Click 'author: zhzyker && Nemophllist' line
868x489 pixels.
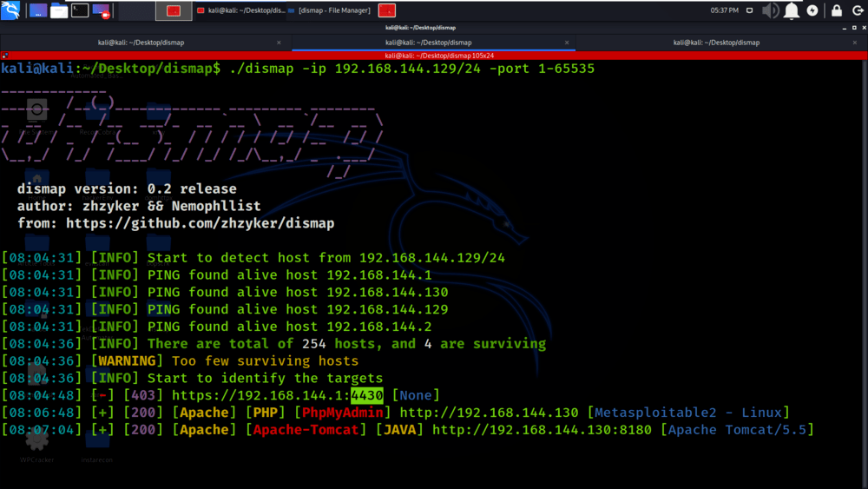pos(139,206)
